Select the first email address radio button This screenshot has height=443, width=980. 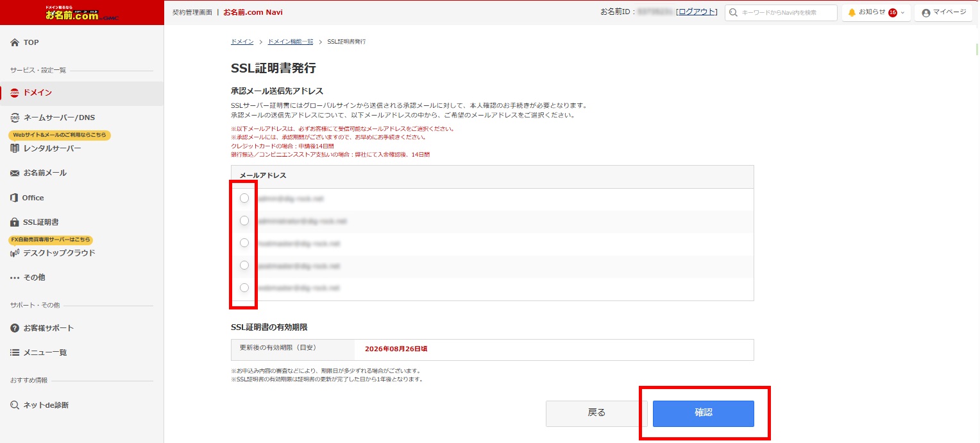tap(244, 198)
